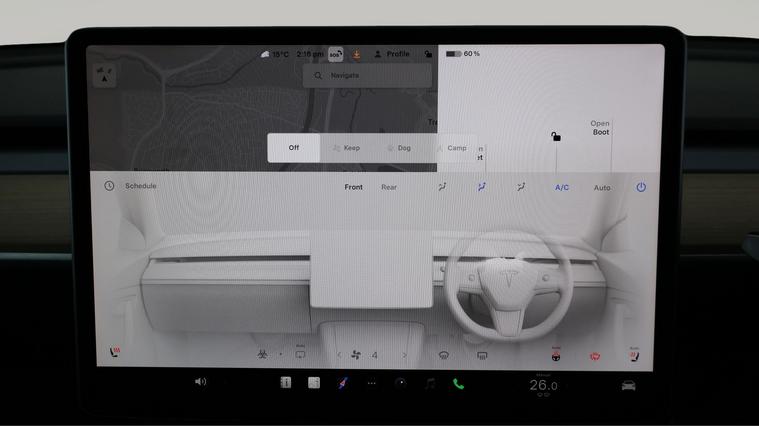Viewport: 759px width, 426px height.
Task: Tap the phone icon in bottom bar
Action: click(458, 383)
